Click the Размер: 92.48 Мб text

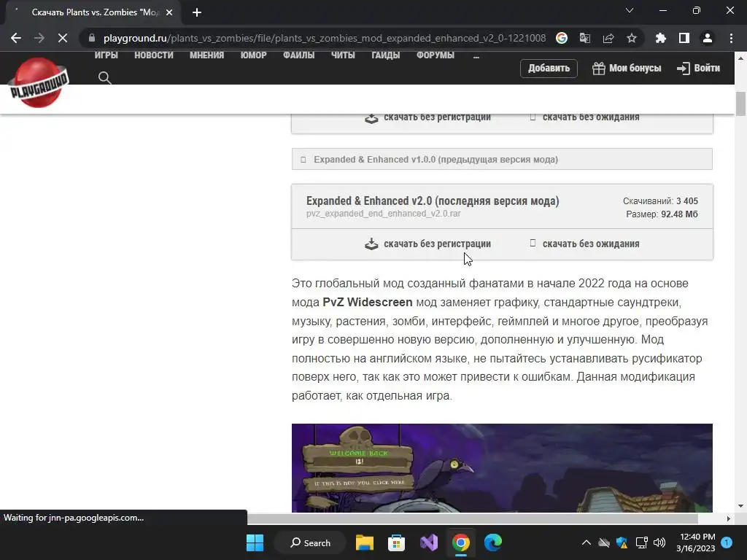point(662,214)
